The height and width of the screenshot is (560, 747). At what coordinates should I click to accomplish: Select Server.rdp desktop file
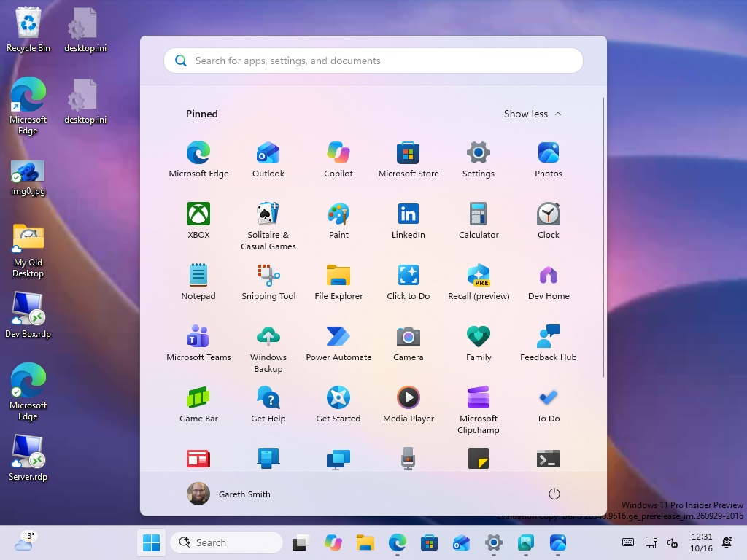click(28, 458)
